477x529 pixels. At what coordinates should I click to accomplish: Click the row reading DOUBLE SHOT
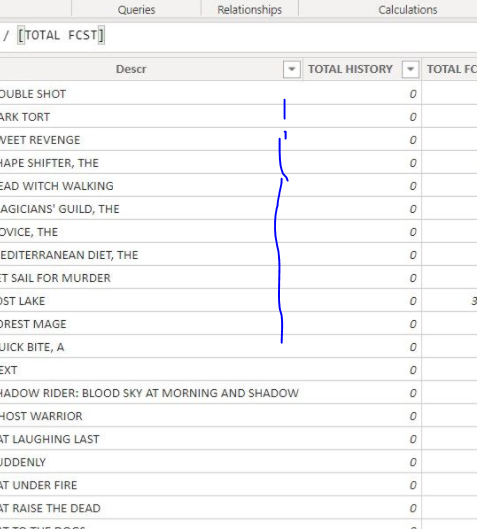pyautogui.click(x=151, y=94)
